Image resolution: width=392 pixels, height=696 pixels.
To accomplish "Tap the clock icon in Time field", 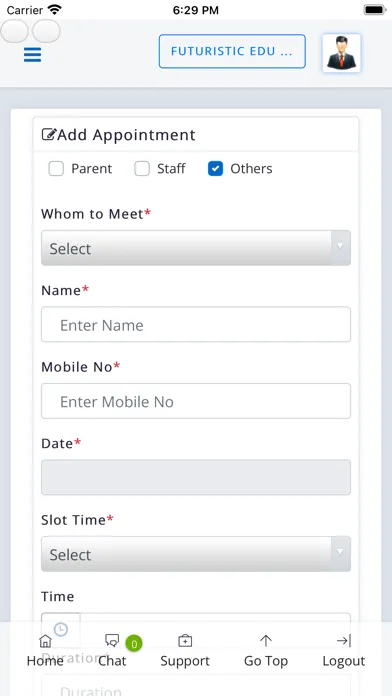I will 61,629.
